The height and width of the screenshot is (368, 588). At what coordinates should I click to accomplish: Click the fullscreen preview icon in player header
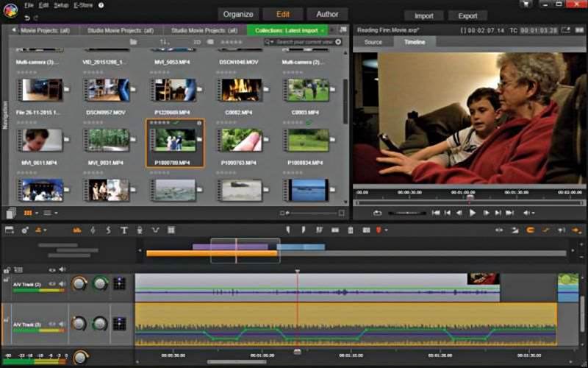coord(565,30)
